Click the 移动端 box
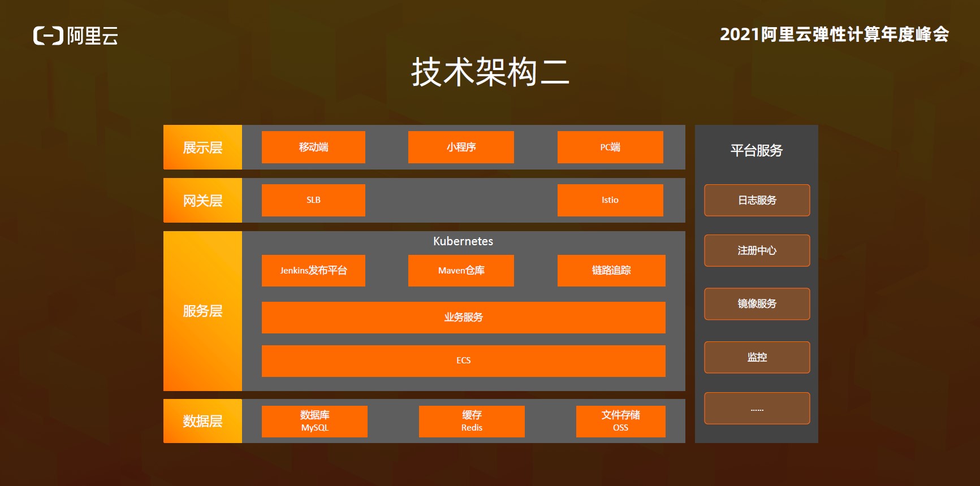 [313, 147]
